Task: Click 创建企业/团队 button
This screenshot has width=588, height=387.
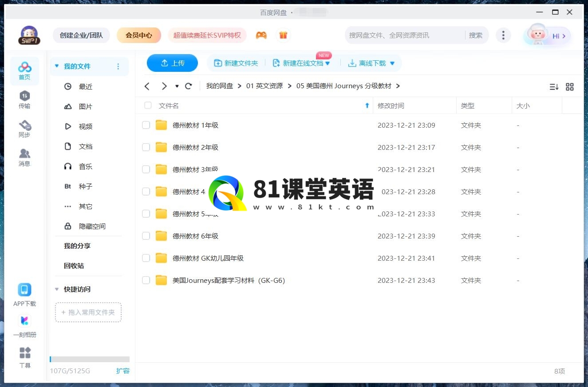Action: point(81,35)
